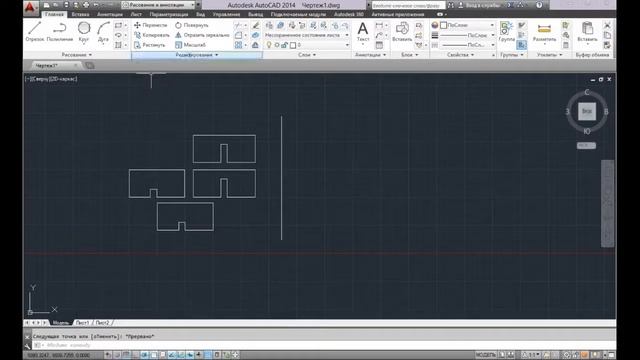Click the Масштаб scale tool

(x=190, y=45)
